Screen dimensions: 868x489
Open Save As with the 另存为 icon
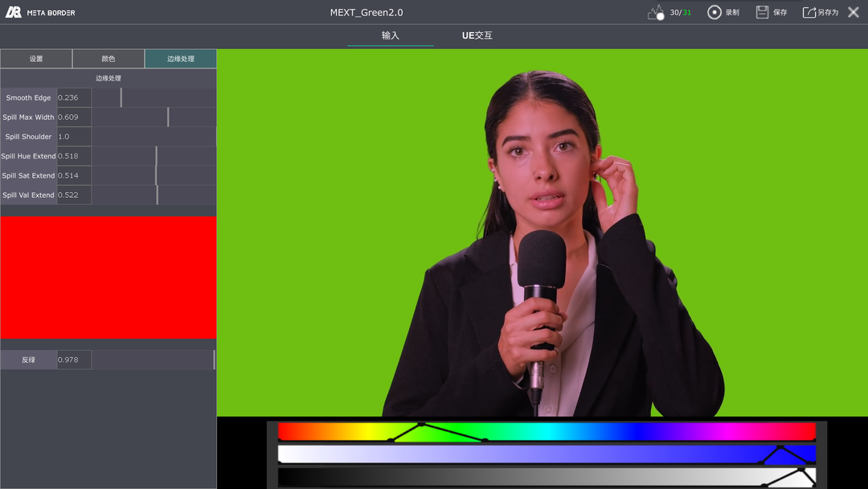[x=809, y=12]
